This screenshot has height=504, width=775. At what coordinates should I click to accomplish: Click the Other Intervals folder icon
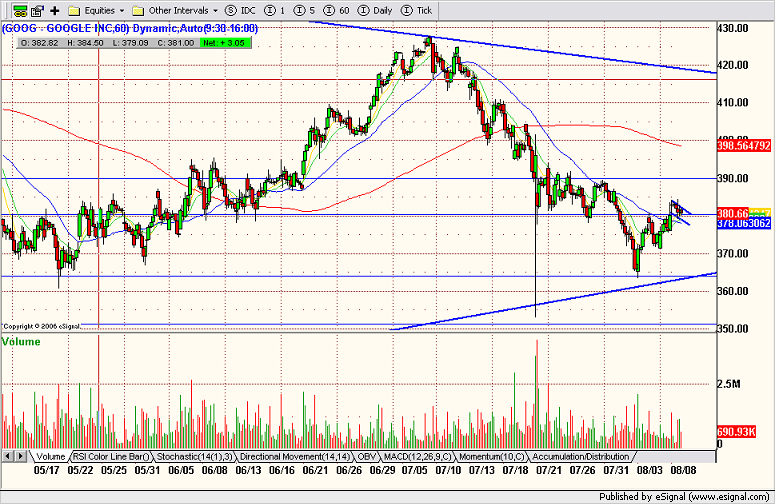click(138, 10)
